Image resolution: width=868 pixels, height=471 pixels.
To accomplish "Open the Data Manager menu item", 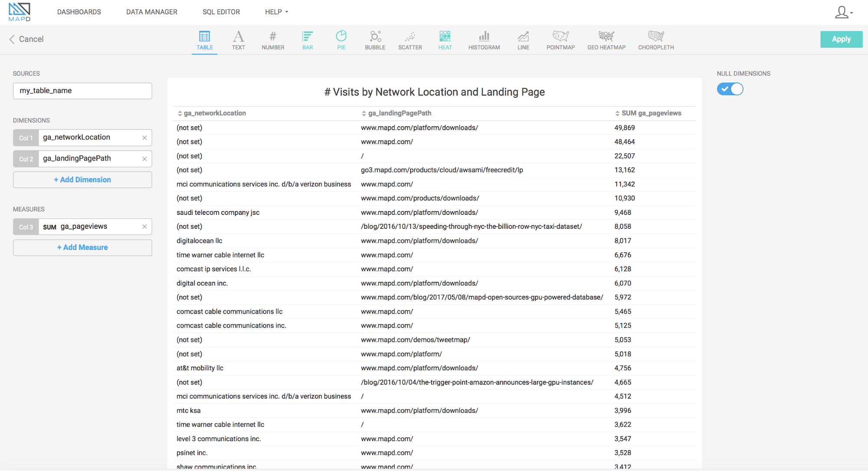I will [x=152, y=12].
